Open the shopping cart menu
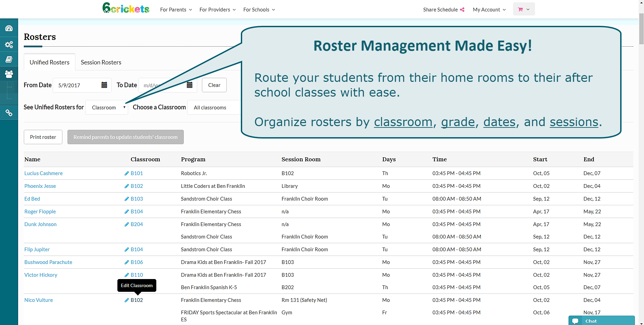The image size is (644, 325). [524, 9]
